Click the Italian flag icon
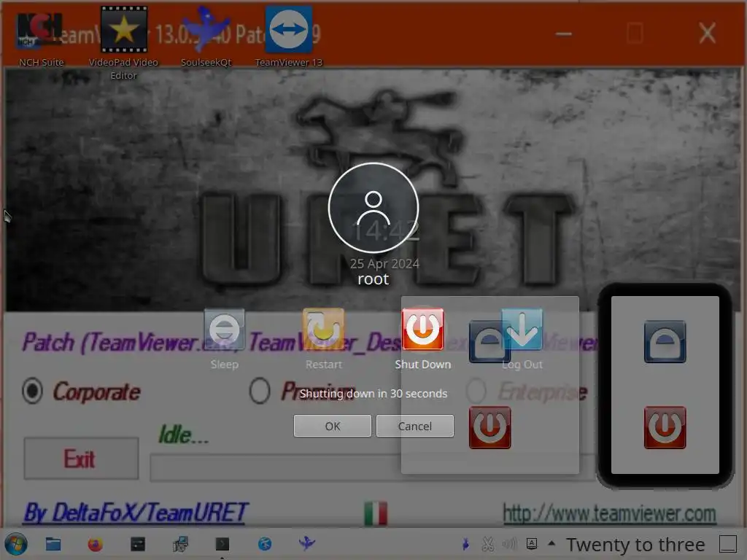The height and width of the screenshot is (560, 747). [376, 513]
